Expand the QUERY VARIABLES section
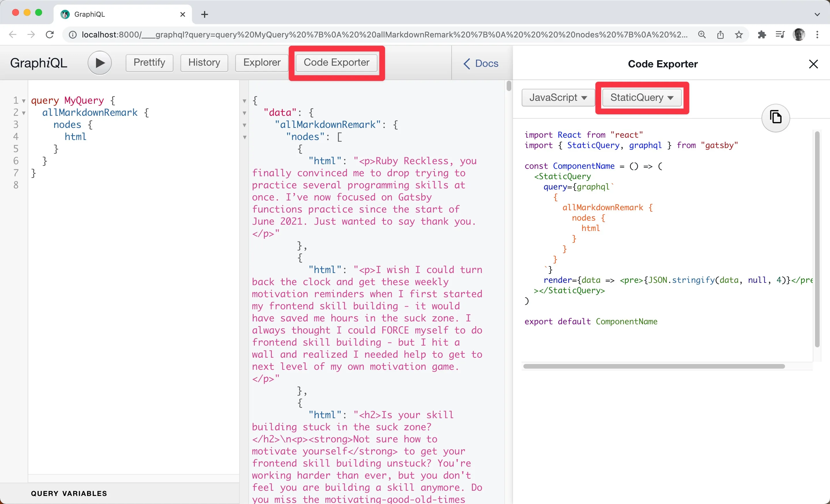 coord(69,493)
